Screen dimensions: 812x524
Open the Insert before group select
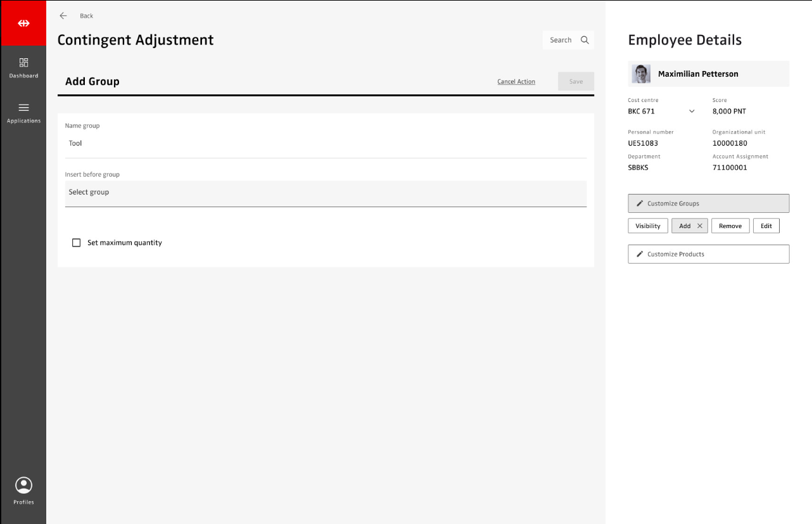[x=326, y=193]
